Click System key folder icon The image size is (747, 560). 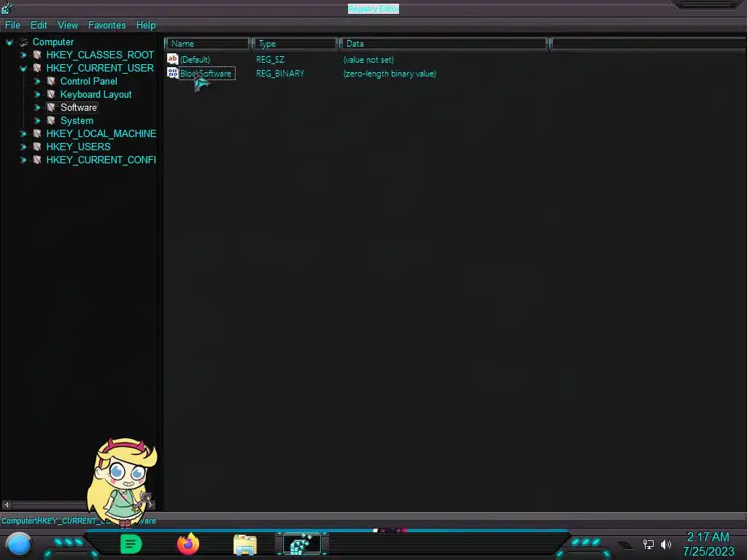[51, 120]
